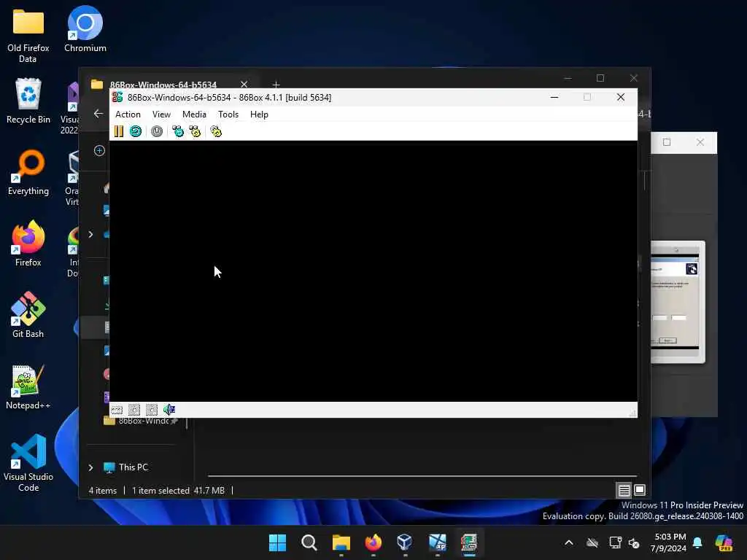Close the background window on the right

point(700,142)
